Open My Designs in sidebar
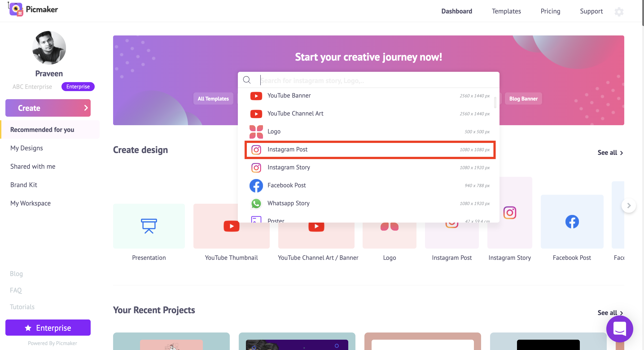Image resolution: width=644 pixels, height=350 pixels. coord(26,148)
